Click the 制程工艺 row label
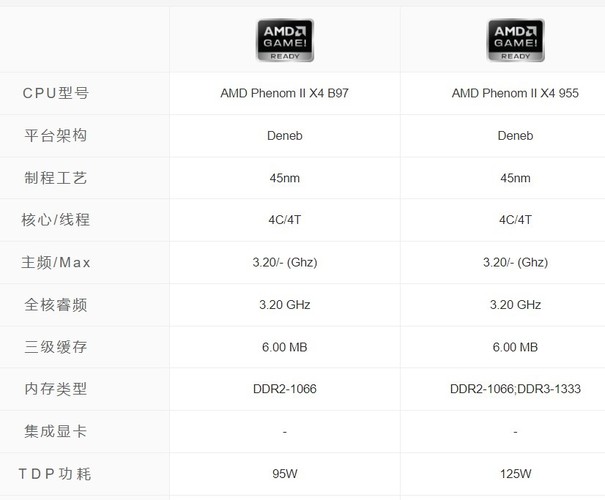This screenshot has height=500, width=605. click(x=56, y=178)
